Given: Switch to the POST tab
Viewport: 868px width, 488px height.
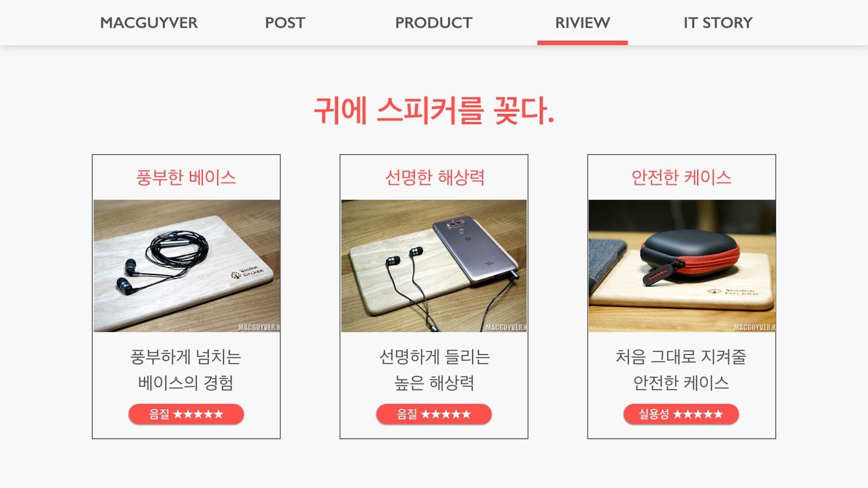Looking at the screenshot, I should pos(285,23).
